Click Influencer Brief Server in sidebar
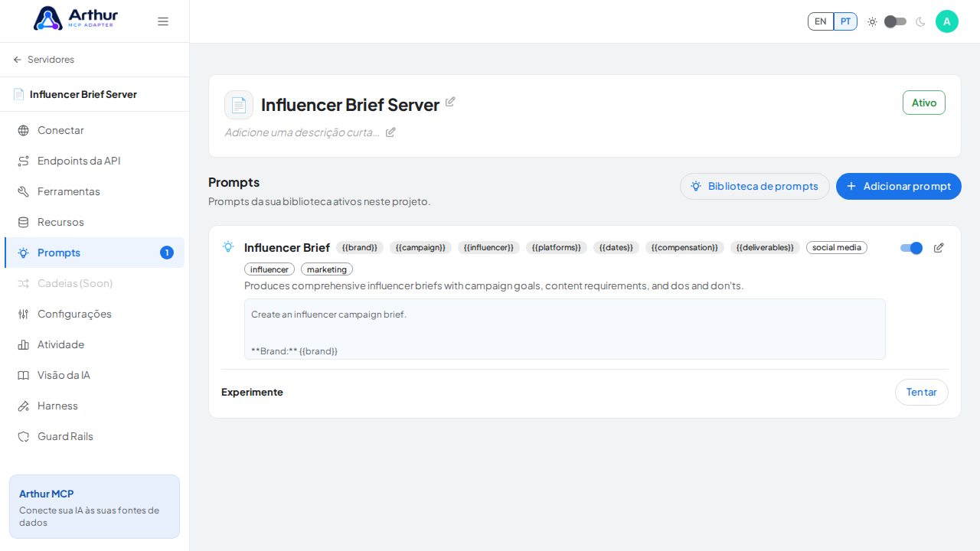The height and width of the screenshot is (551, 980). (83, 95)
